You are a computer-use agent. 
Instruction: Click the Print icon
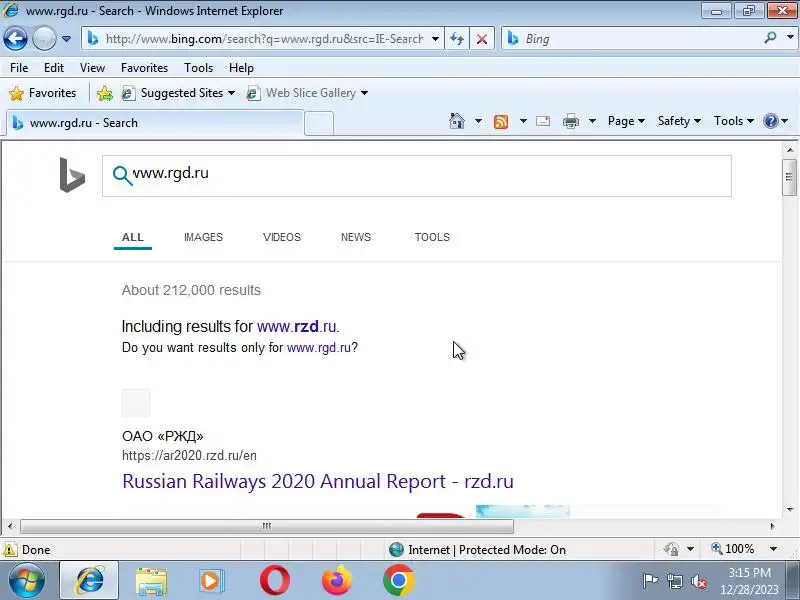tap(571, 121)
